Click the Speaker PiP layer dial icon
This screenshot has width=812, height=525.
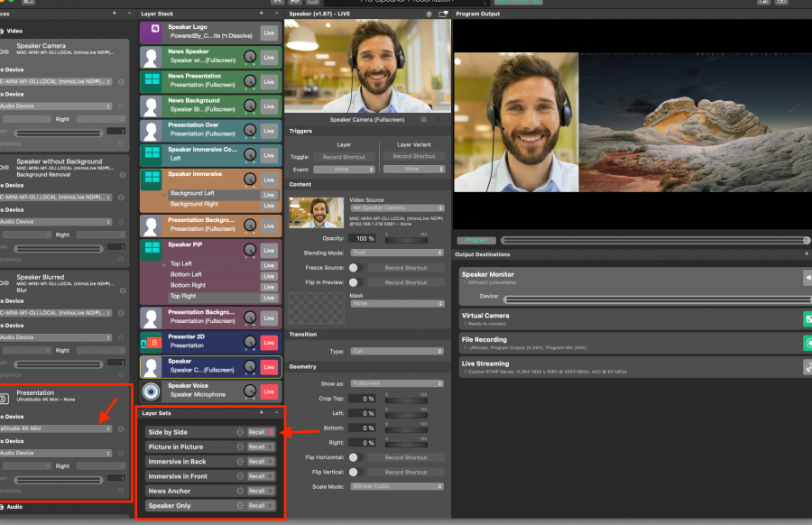250,250
